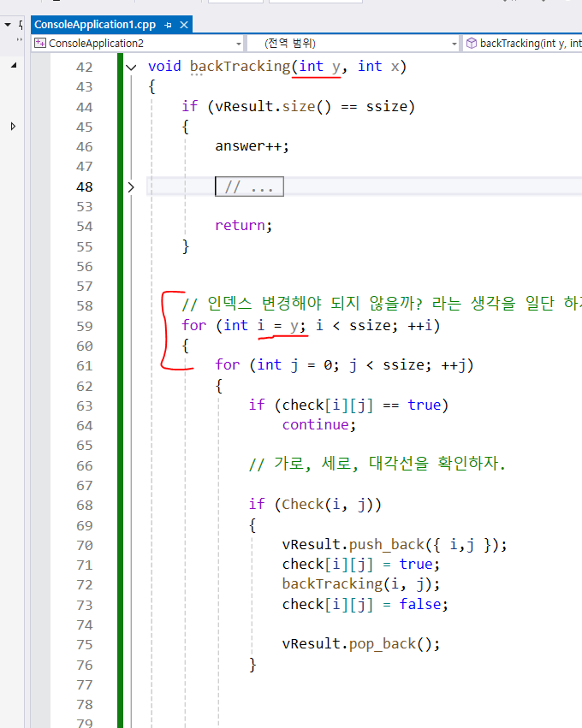The image size is (582, 728).
Task: Click check[i][j] = false; line
Action: 365,605
